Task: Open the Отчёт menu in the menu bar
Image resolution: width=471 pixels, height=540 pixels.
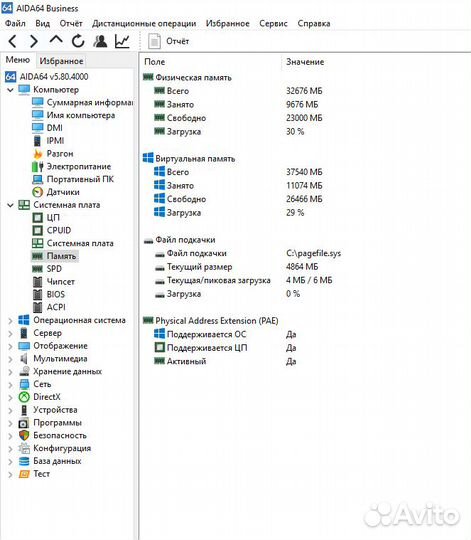Action: coord(71,23)
